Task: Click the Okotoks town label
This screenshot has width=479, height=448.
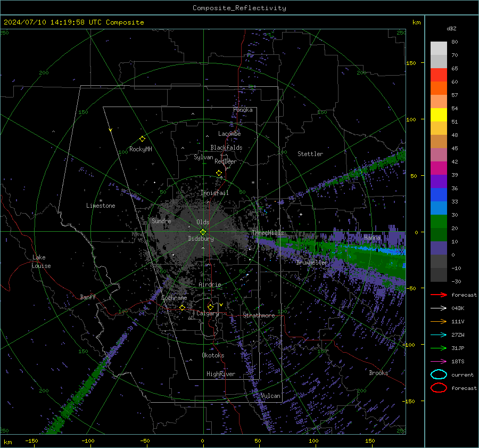Action: 213,355
